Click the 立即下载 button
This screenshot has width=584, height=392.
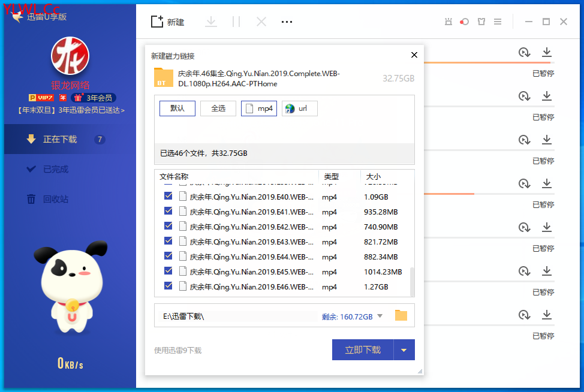click(x=363, y=350)
